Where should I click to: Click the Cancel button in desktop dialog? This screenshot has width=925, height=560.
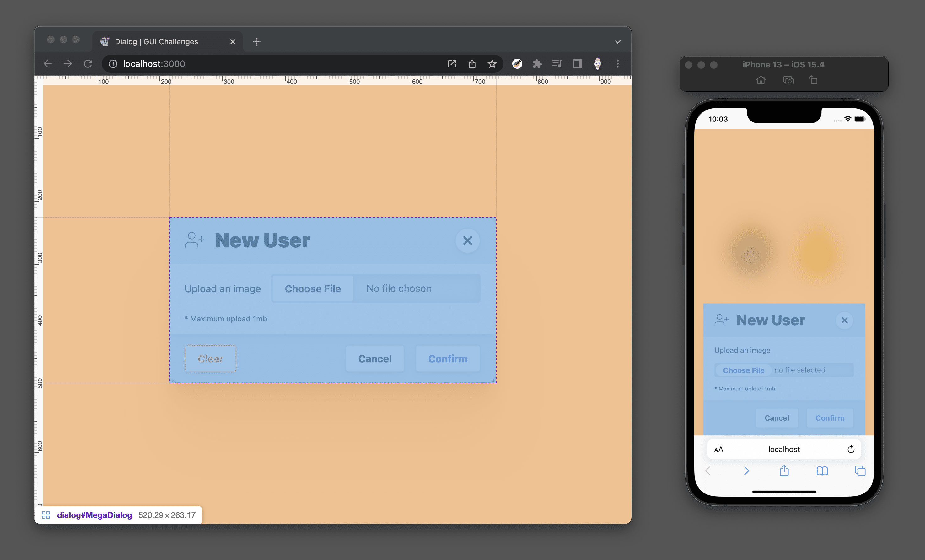pyautogui.click(x=375, y=358)
